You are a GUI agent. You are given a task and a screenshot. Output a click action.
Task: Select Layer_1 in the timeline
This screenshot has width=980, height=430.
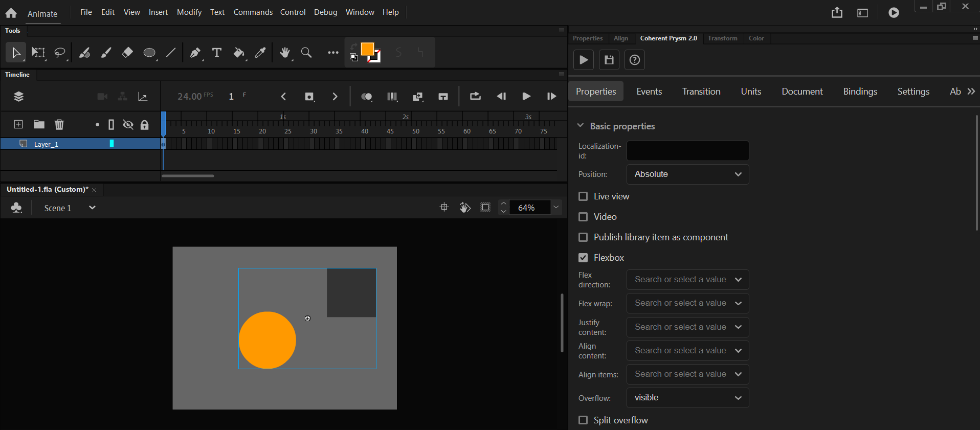point(80,144)
